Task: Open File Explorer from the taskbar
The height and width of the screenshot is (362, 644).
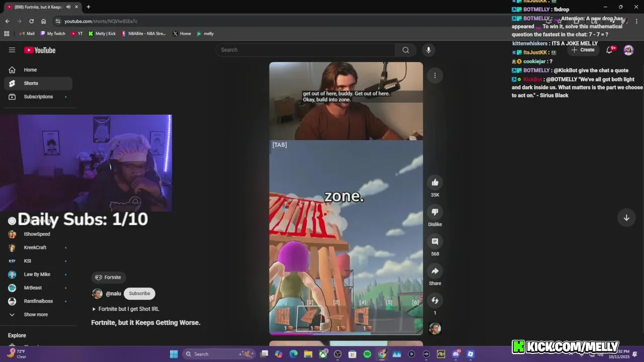Action: click(308, 354)
